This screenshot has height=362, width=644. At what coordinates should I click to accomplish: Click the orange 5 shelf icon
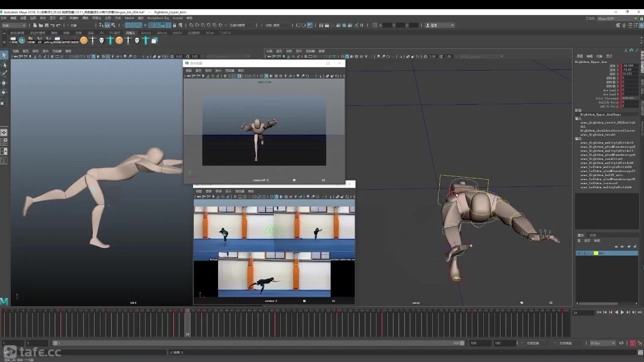pyautogui.click(x=119, y=41)
